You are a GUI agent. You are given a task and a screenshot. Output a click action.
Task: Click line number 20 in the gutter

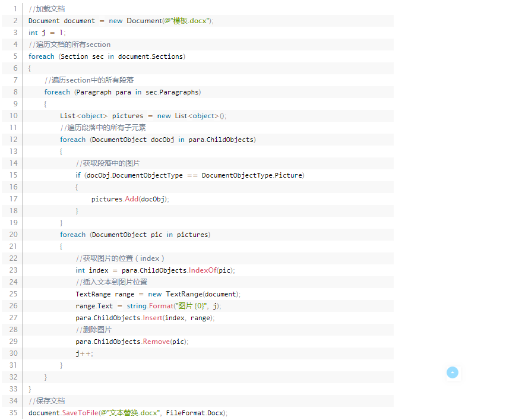pyautogui.click(x=14, y=235)
